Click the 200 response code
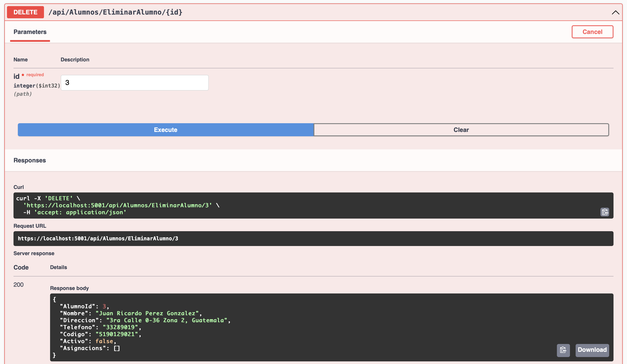 [19, 285]
